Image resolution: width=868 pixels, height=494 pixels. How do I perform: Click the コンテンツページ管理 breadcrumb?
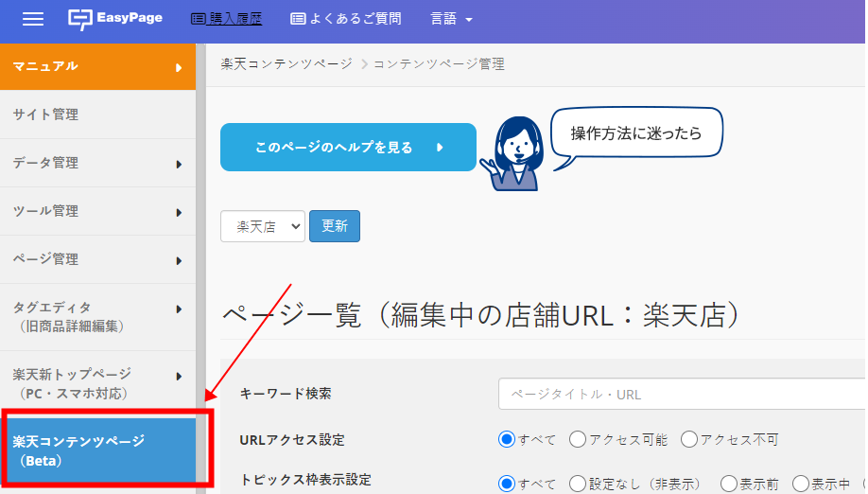coord(439,64)
